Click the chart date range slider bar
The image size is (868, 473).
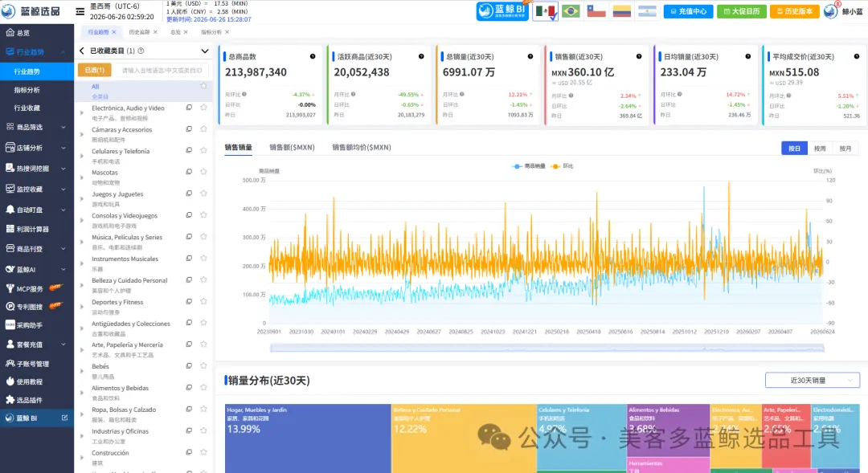point(547,348)
